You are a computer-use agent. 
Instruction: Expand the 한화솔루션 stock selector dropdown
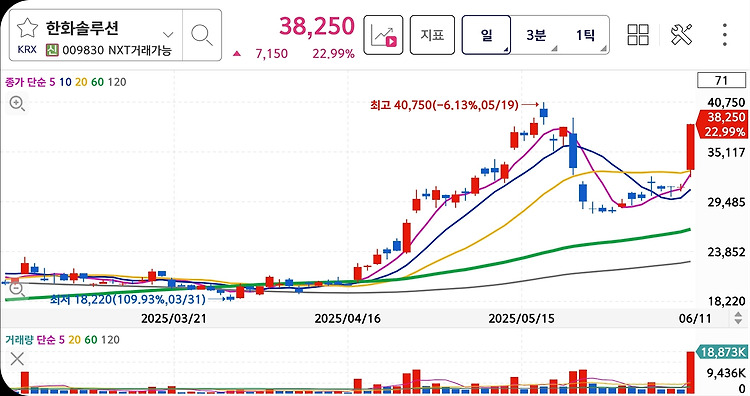pyautogui.click(x=167, y=34)
